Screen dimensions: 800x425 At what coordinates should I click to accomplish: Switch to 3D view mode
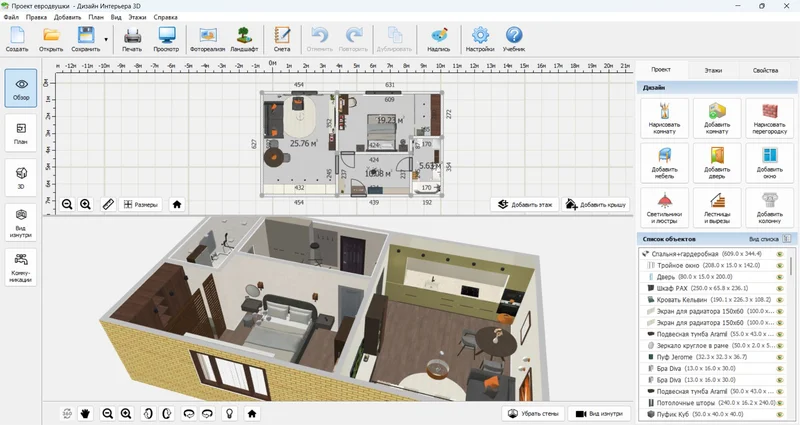(21, 178)
